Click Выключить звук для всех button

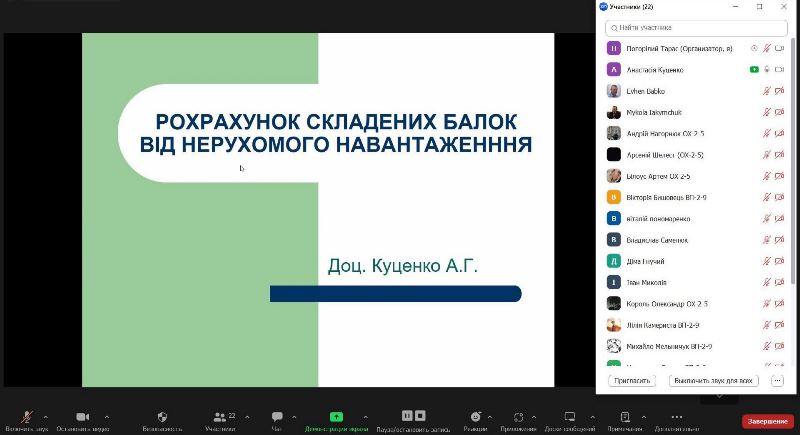[x=713, y=380]
